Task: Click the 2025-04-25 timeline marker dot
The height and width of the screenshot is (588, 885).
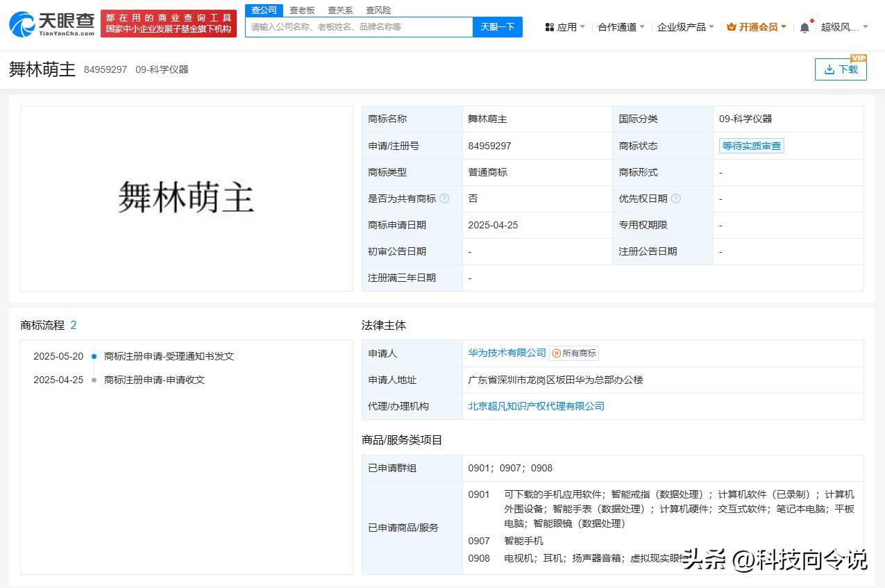Action: [94, 380]
